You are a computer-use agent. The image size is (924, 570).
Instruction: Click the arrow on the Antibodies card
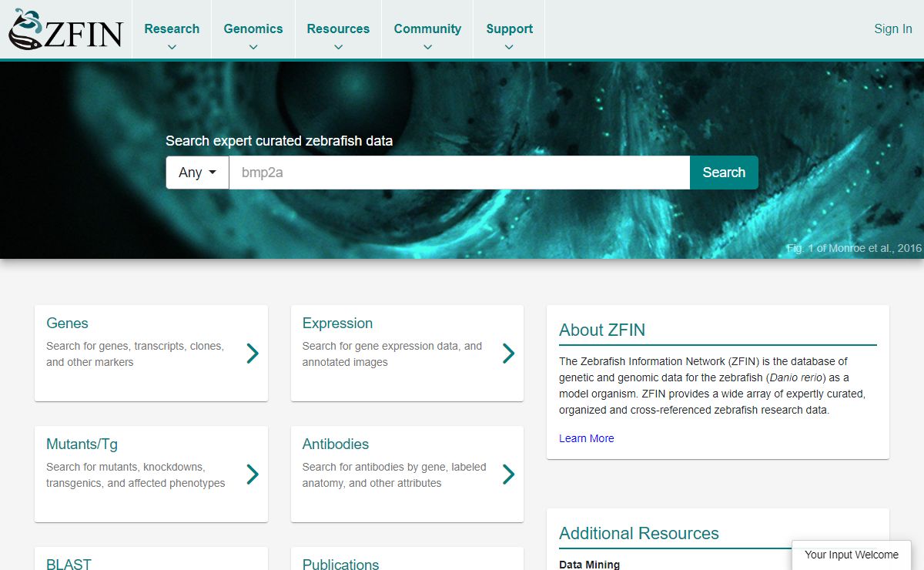[x=508, y=474]
